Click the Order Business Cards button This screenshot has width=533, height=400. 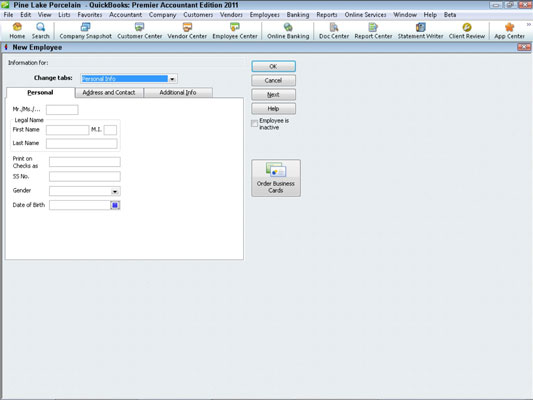[x=276, y=178]
